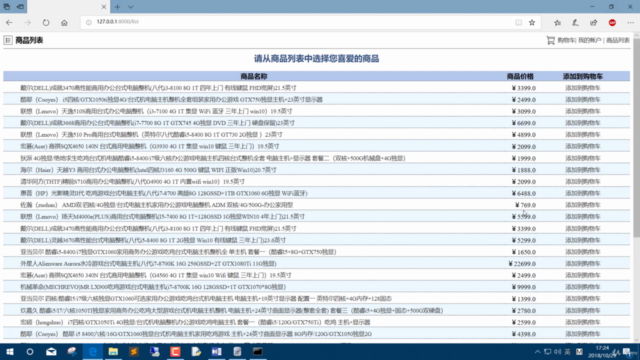This screenshot has width=640, height=360.
Task: Add the ¥2780.0 item to cart
Action: pyautogui.click(x=582, y=311)
